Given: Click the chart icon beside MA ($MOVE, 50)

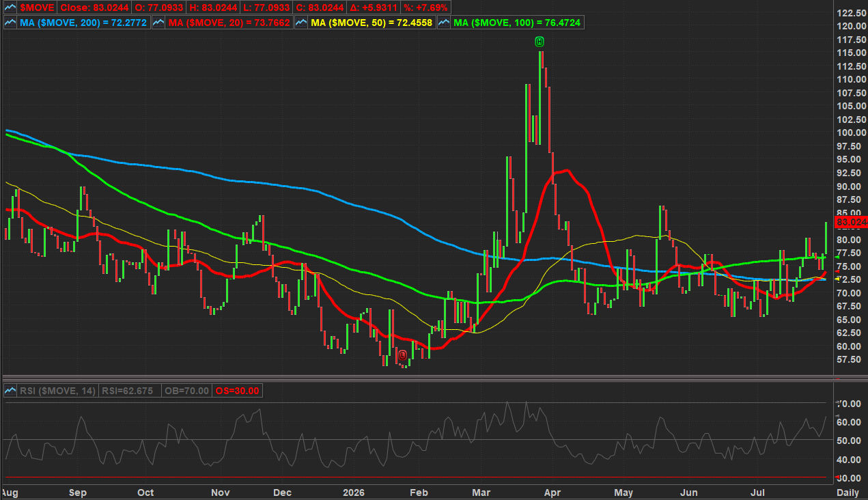Looking at the screenshot, I should click(x=301, y=23).
